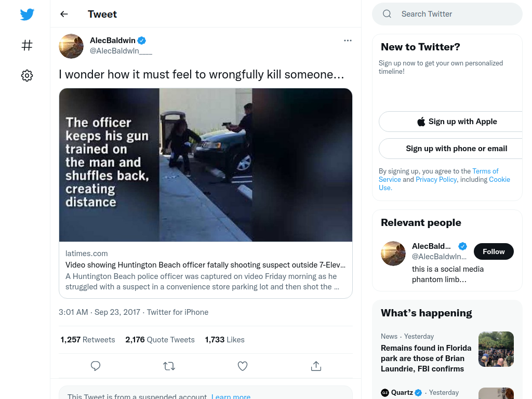Open the Privacy Policy link
Viewport: 532px width, 399px height.
click(x=436, y=179)
